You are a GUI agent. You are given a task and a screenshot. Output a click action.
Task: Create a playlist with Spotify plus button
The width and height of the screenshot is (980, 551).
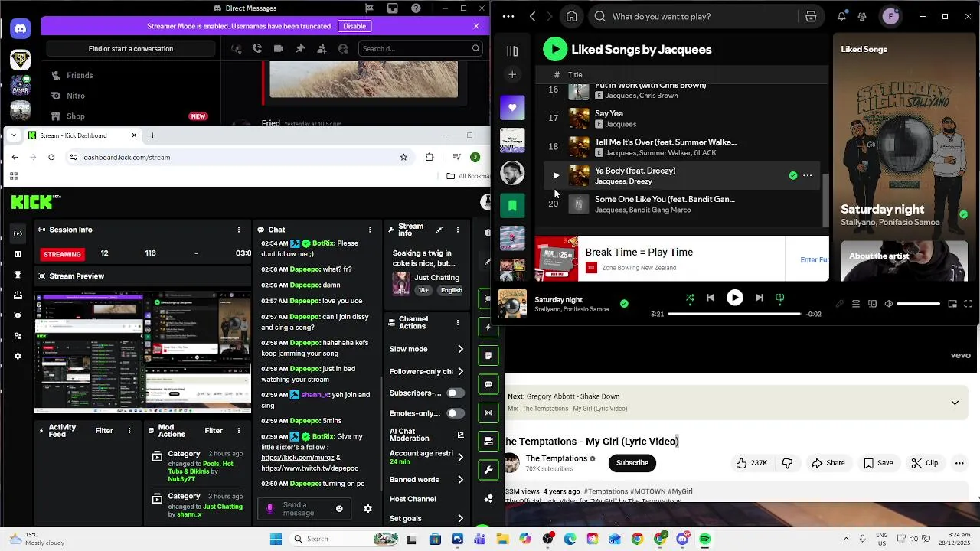[512, 74]
